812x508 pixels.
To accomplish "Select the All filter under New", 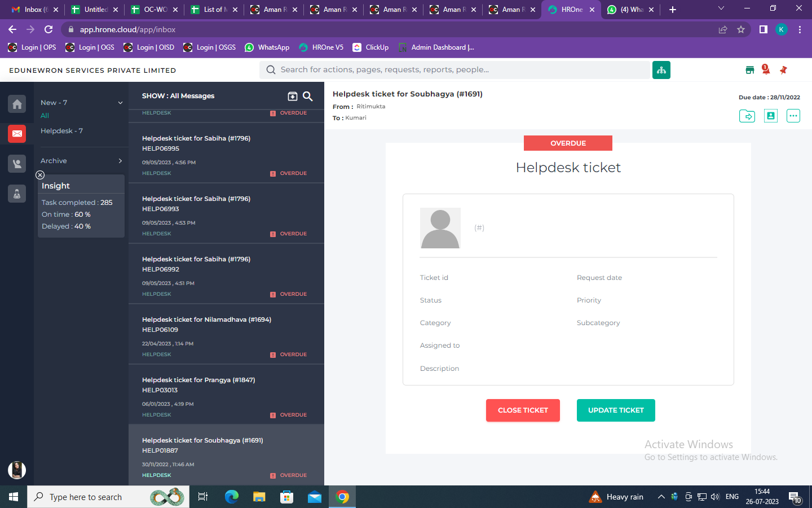I will point(45,116).
